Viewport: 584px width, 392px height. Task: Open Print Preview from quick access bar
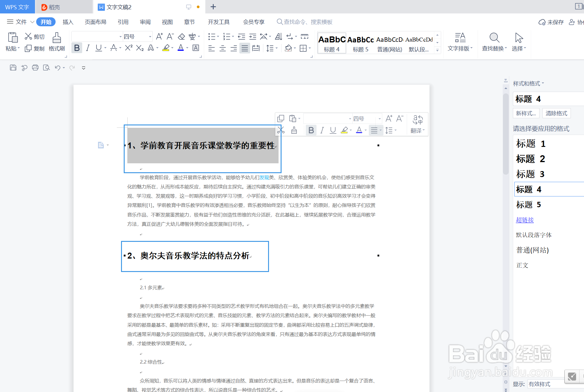click(46, 68)
